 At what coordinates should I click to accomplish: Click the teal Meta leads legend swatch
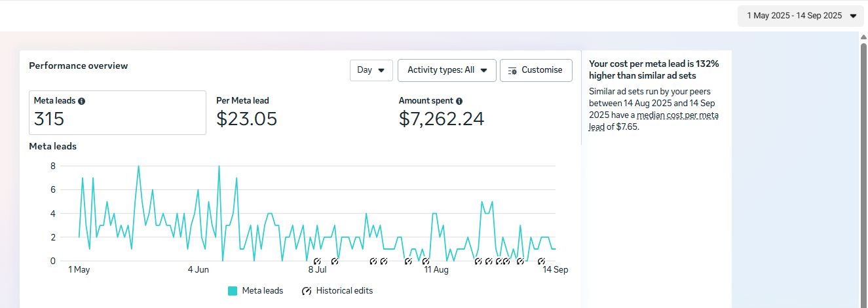[233, 291]
